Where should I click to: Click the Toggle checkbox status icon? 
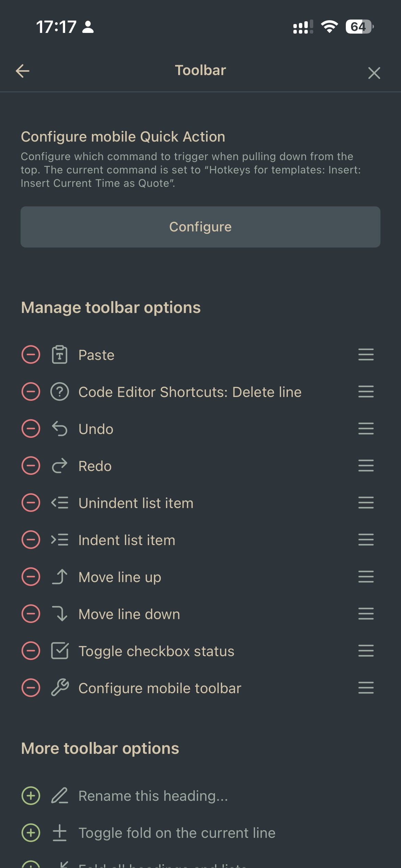click(59, 651)
